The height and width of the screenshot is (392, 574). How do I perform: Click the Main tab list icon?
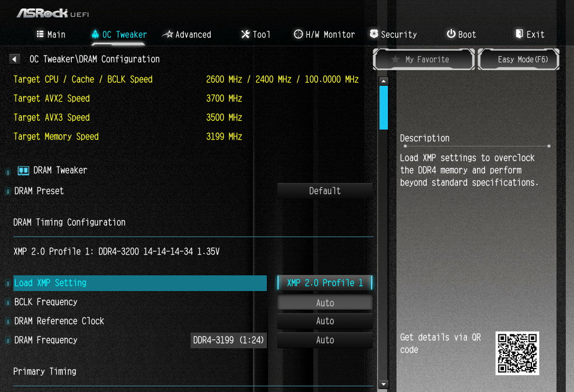[40, 34]
